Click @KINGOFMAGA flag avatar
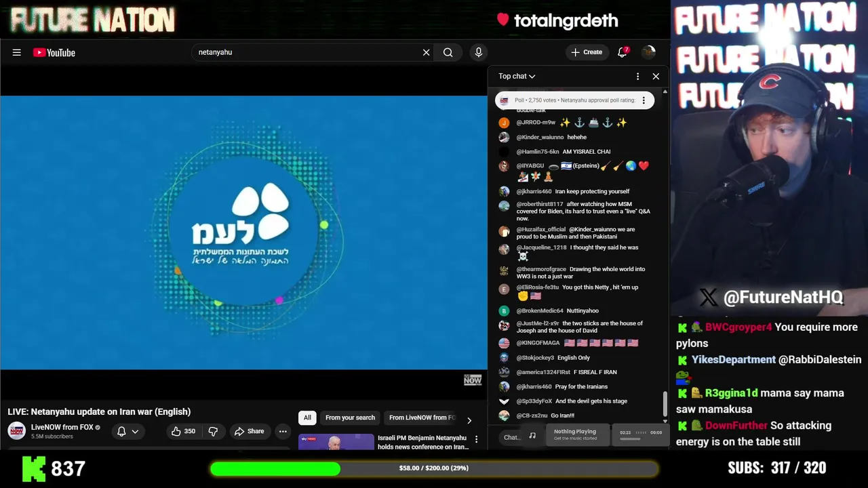 pyautogui.click(x=504, y=344)
